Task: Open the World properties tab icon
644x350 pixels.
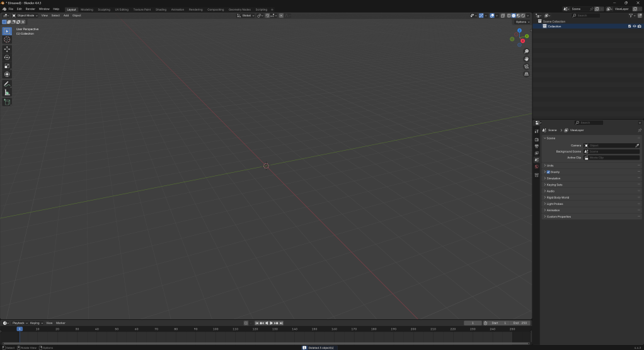Action: [x=536, y=166]
